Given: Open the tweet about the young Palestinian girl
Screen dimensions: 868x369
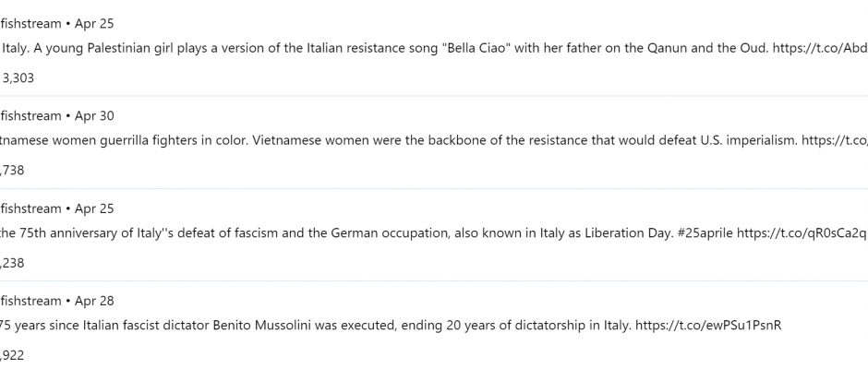Looking at the screenshot, I should [434, 48].
